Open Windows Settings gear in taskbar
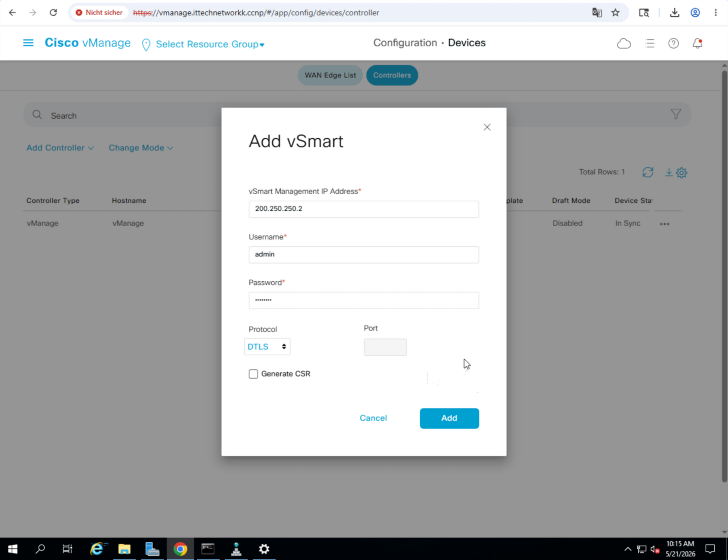This screenshot has height=560, width=728. click(x=264, y=549)
